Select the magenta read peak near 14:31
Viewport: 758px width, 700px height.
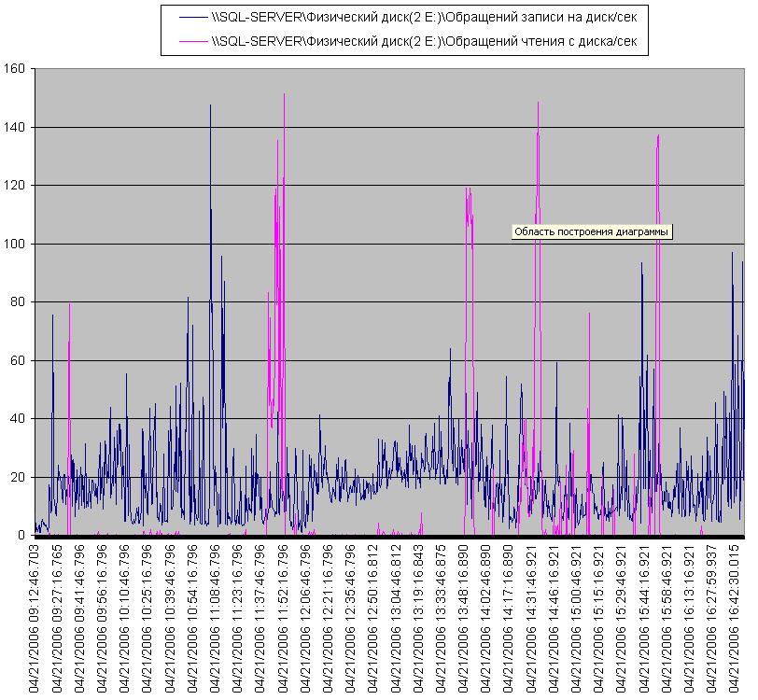538,104
